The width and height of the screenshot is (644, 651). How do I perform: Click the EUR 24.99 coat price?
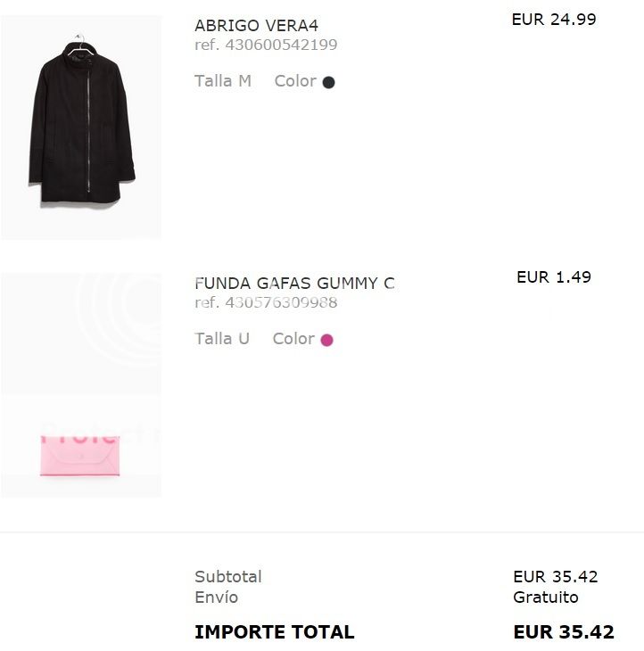[x=554, y=19]
